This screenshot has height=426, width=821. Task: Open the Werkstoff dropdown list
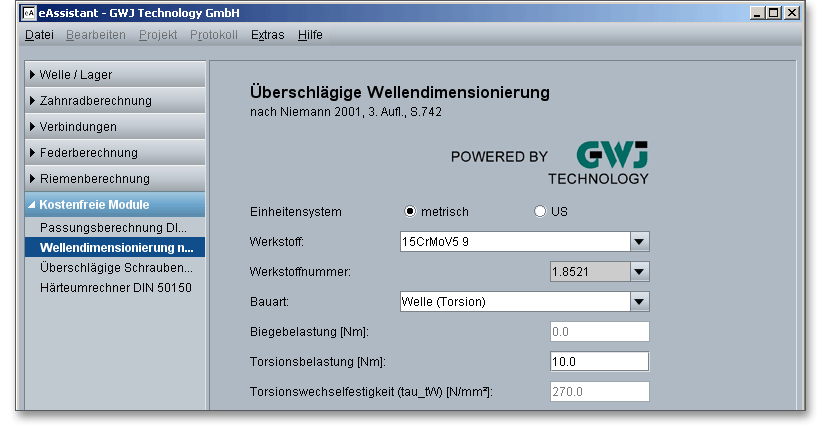tap(640, 242)
